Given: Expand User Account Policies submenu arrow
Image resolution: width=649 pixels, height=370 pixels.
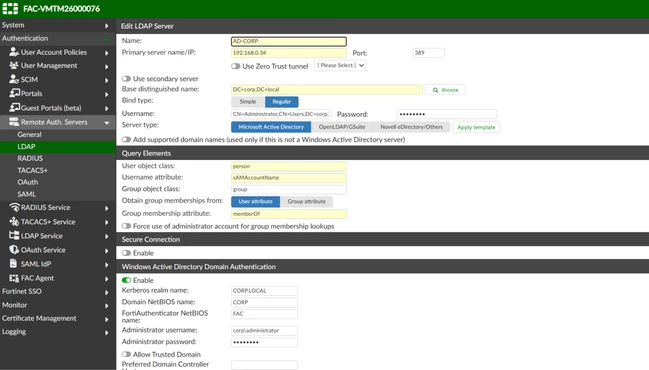Looking at the screenshot, I should click(x=106, y=53).
